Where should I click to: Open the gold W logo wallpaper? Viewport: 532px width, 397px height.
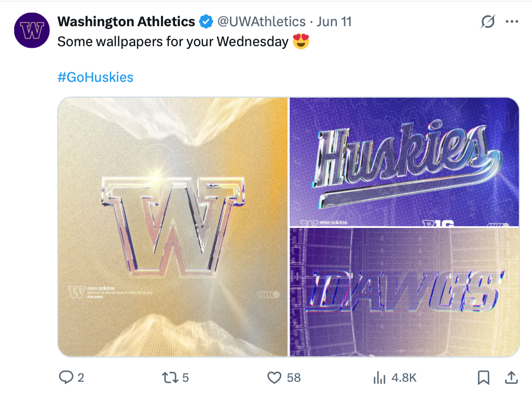[173, 227]
